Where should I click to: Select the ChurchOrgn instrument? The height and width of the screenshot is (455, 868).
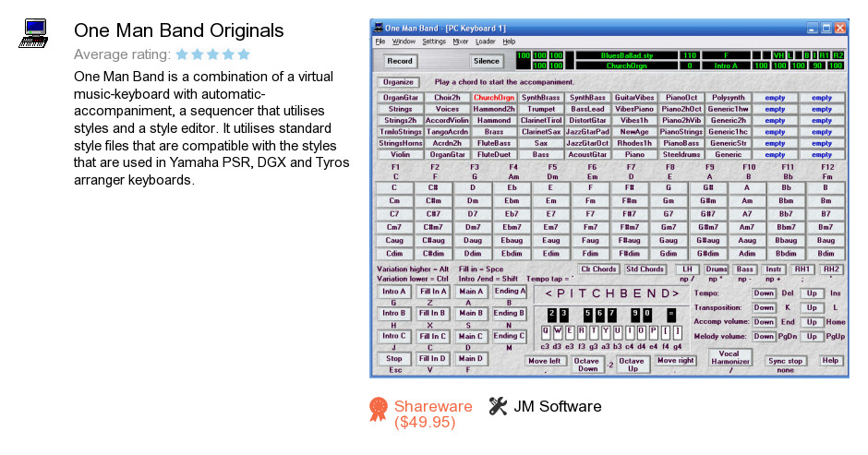[494, 98]
